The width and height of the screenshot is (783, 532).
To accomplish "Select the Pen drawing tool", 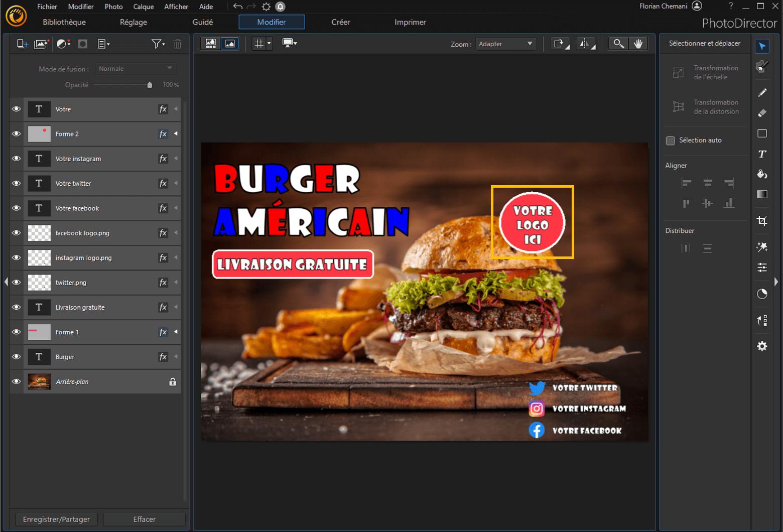I will (x=762, y=92).
